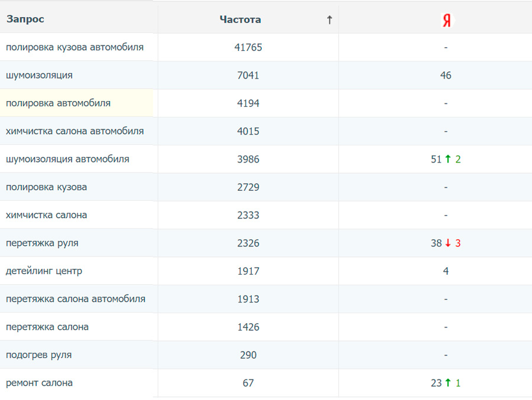Select query шумоизоляция автомобиля
The height and width of the screenshot is (400, 532).
click(x=67, y=159)
